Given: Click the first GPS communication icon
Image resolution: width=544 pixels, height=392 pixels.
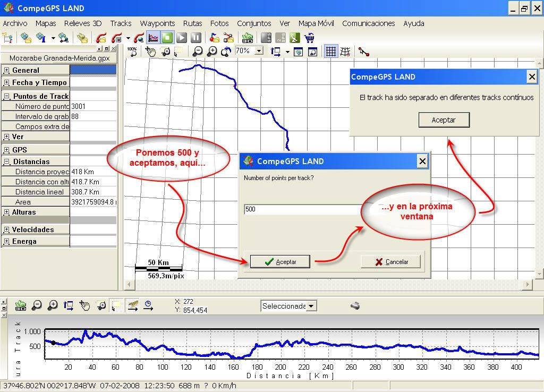Looking at the screenshot, I should (266, 38).
